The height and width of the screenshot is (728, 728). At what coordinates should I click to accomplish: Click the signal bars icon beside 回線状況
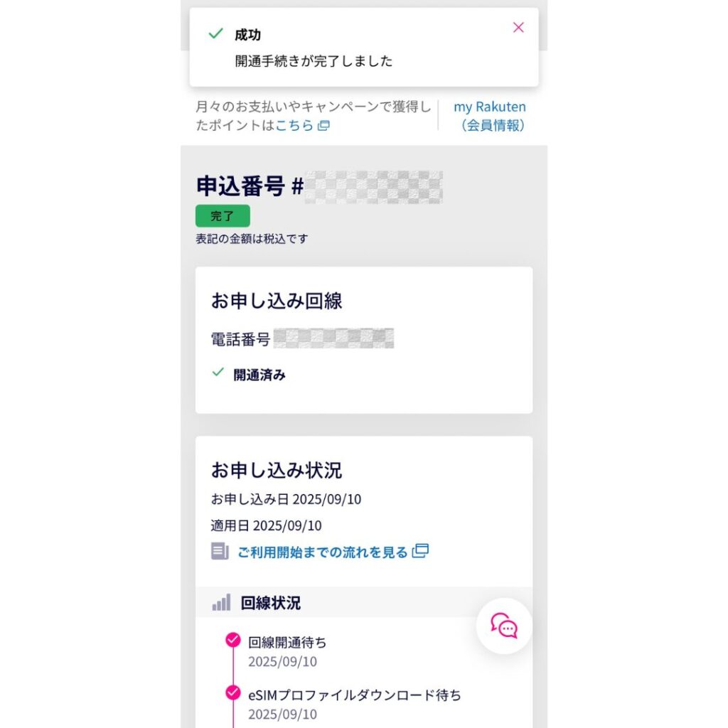pos(221,604)
